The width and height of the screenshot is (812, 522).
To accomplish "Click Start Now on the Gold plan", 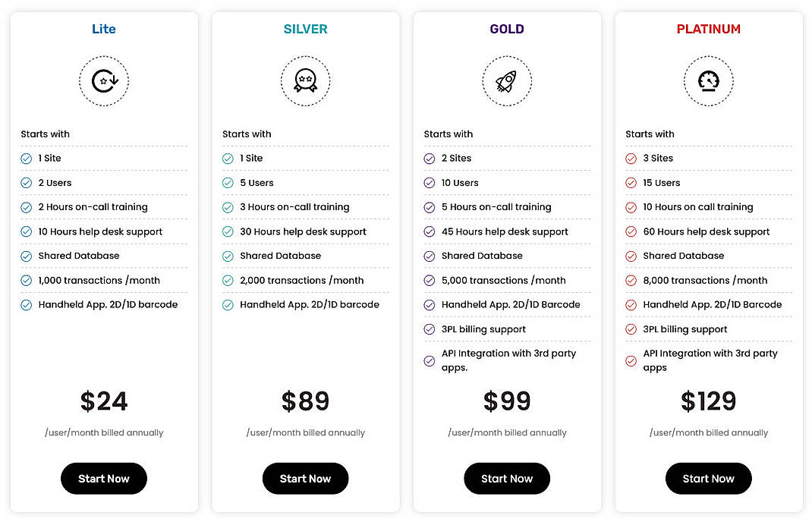I will click(x=507, y=479).
